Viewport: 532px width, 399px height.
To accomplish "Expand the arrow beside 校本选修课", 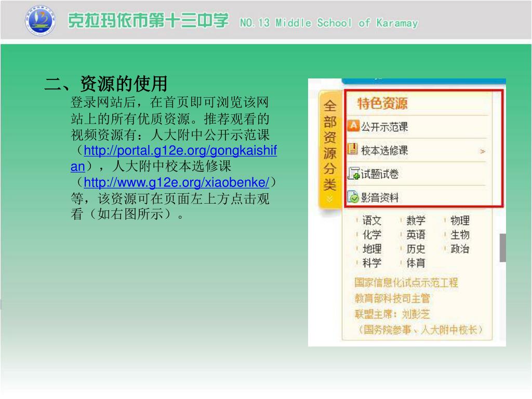I will [x=483, y=151].
